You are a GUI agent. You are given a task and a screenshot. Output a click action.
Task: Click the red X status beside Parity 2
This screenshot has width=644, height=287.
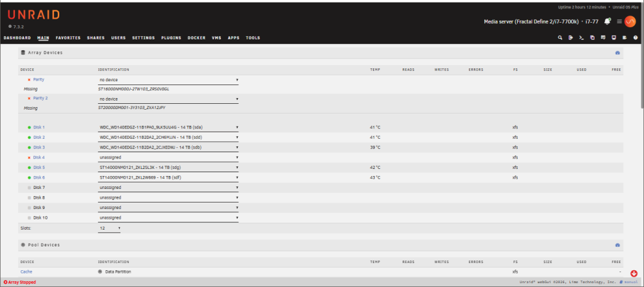[x=29, y=98]
